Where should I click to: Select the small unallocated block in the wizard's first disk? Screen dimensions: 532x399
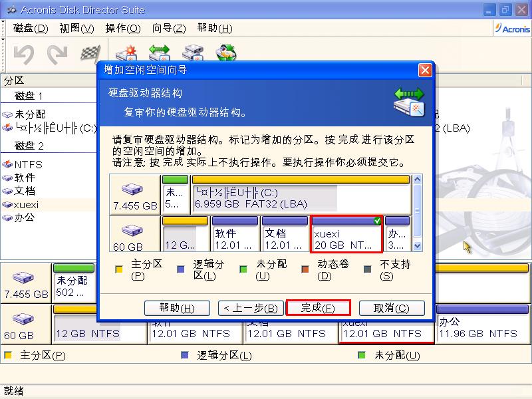point(175,194)
